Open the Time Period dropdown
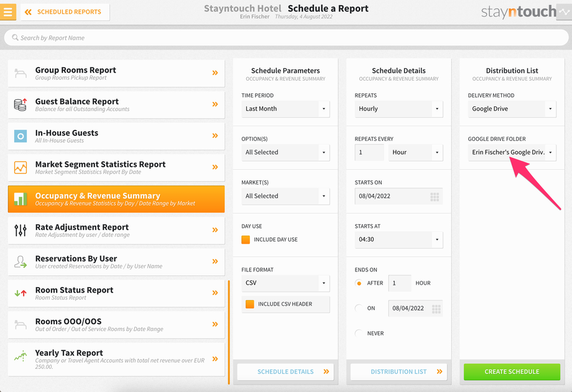572x392 pixels. (x=285, y=109)
